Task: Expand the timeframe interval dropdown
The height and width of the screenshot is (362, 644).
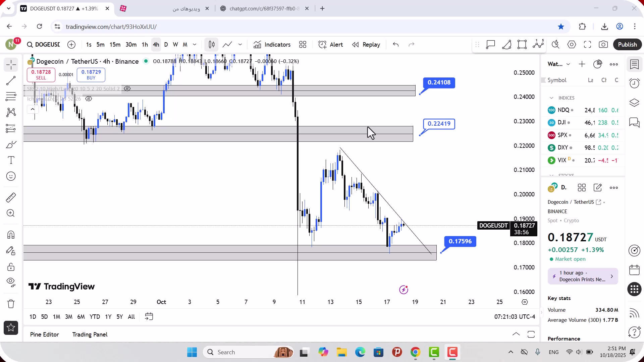Action: pos(195,45)
